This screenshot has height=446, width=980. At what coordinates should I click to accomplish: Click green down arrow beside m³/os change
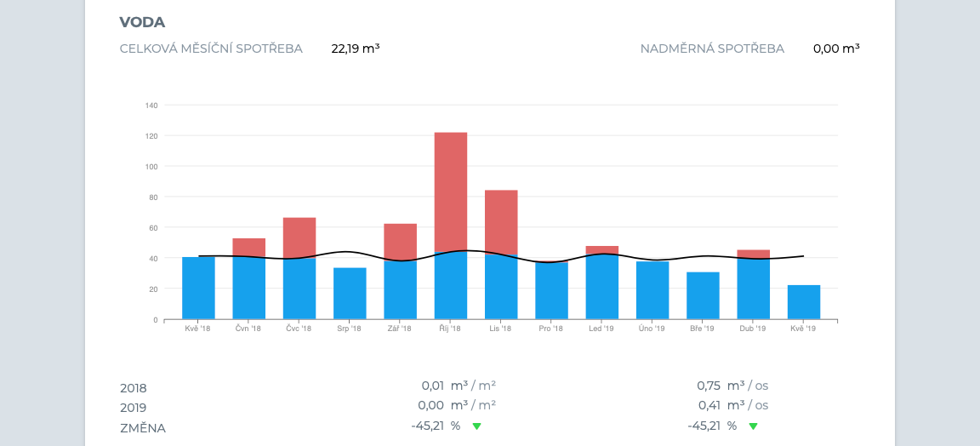753,426
